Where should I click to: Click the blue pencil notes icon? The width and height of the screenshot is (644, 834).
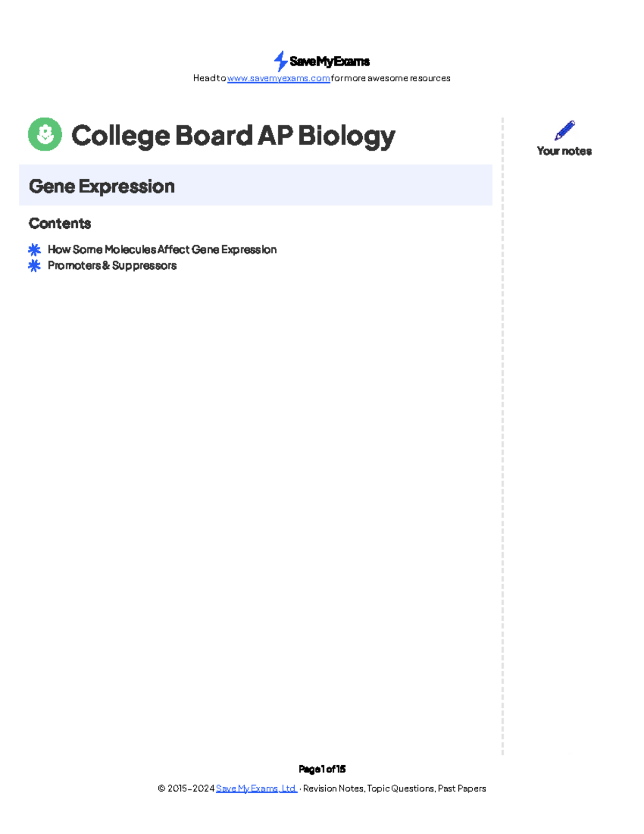(565, 130)
